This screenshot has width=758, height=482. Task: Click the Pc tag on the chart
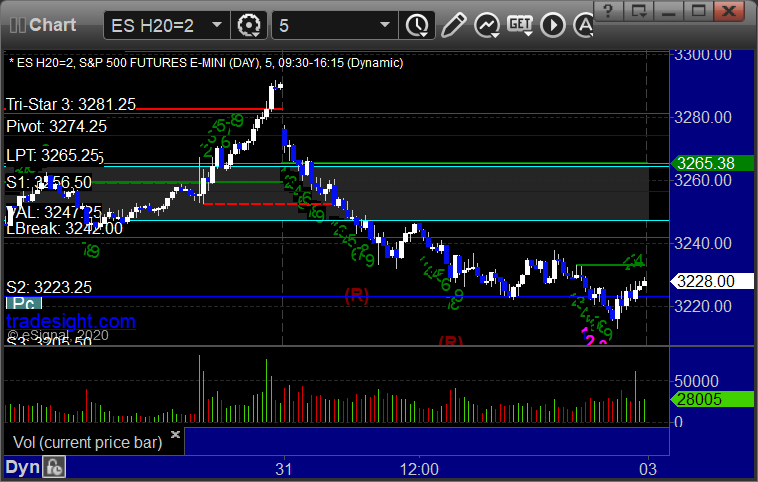point(24,303)
